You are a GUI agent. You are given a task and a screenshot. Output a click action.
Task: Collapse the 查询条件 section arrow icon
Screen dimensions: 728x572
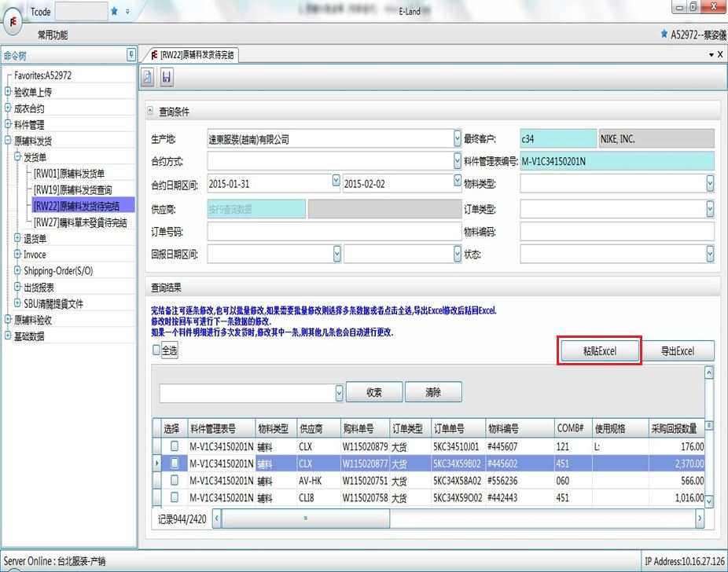(x=150, y=112)
